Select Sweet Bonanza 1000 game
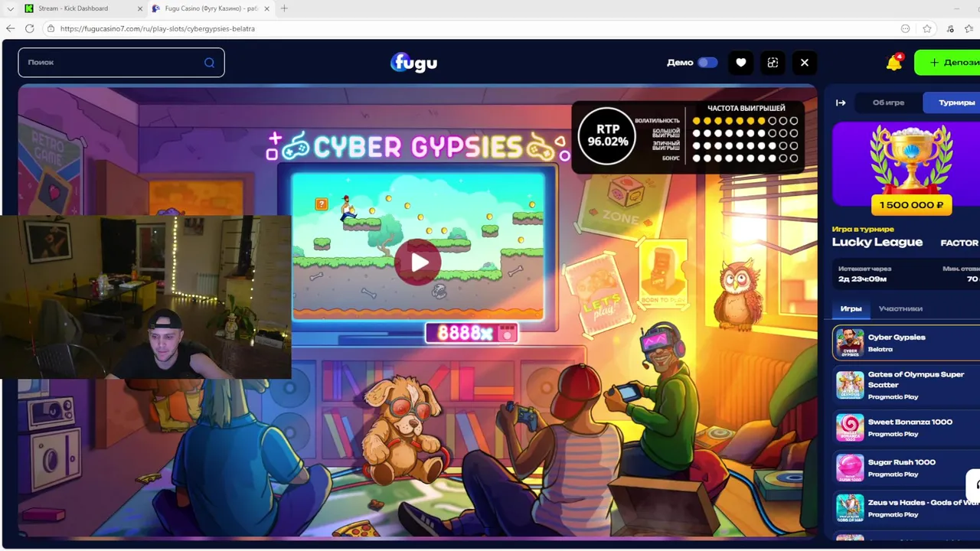 (x=906, y=427)
